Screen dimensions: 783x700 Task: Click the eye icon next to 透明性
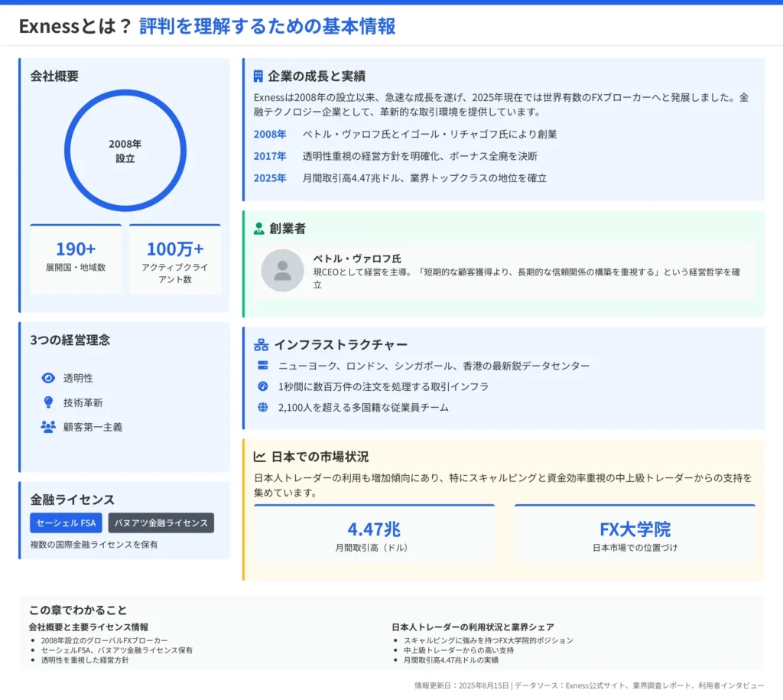click(x=48, y=378)
